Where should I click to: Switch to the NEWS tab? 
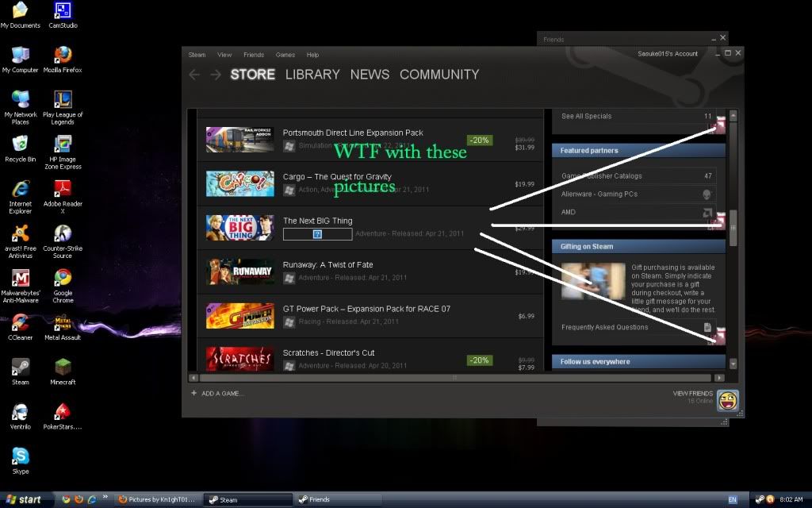370,75
